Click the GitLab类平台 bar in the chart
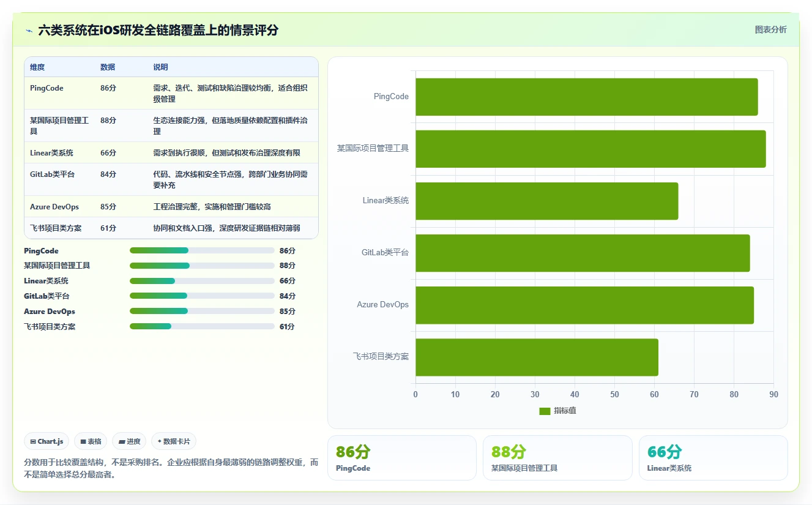The height and width of the screenshot is (505, 812). (583, 253)
